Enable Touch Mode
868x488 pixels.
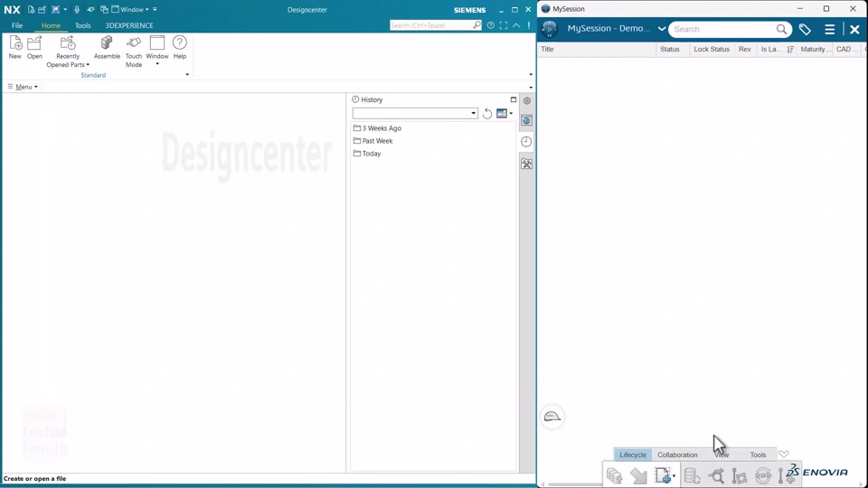click(x=134, y=52)
